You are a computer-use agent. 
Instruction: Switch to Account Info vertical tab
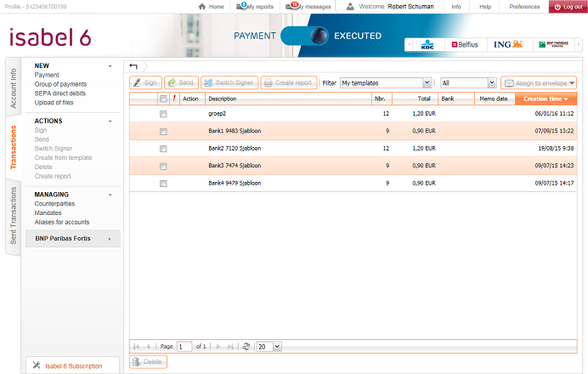point(13,88)
